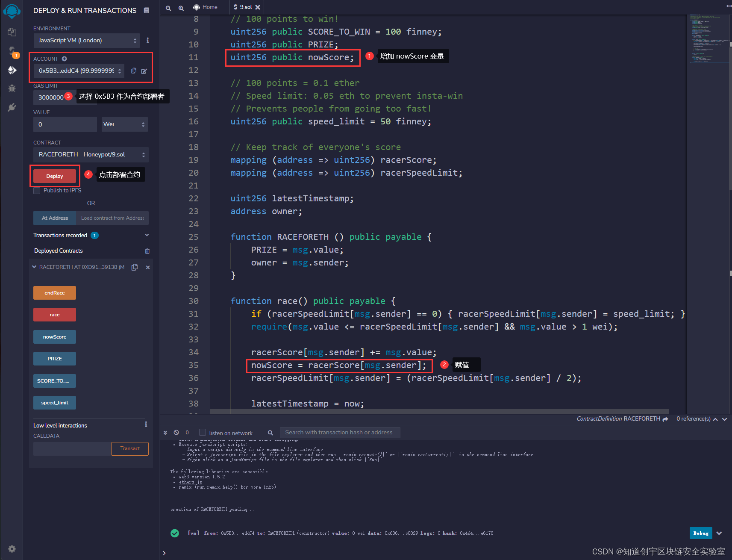Click the environment info icon
Screen dimensions: 732x560
[x=147, y=40]
